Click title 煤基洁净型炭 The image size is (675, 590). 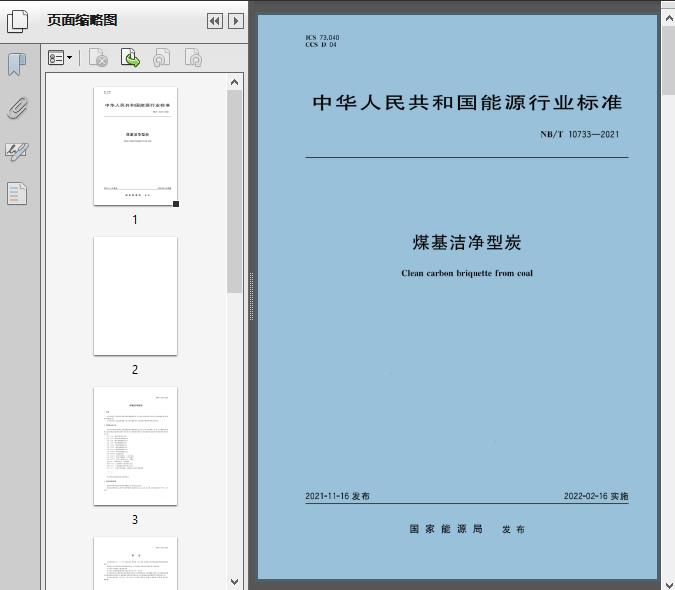point(467,242)
